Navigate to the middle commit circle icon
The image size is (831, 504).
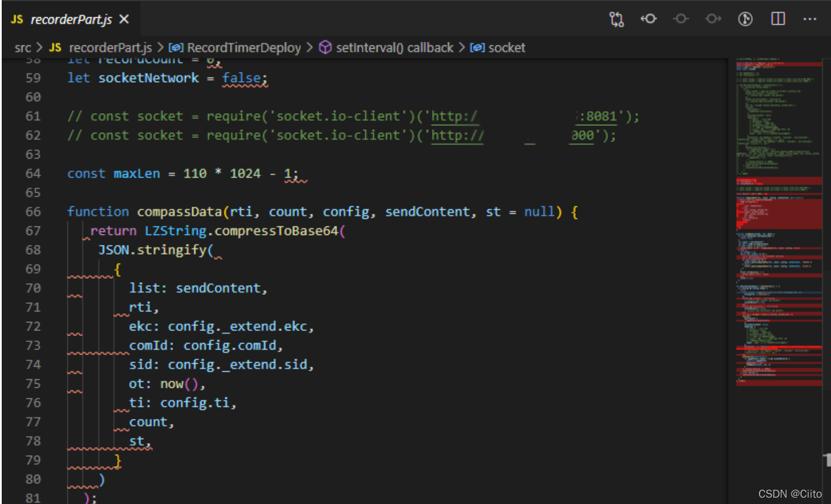(681, 19)
